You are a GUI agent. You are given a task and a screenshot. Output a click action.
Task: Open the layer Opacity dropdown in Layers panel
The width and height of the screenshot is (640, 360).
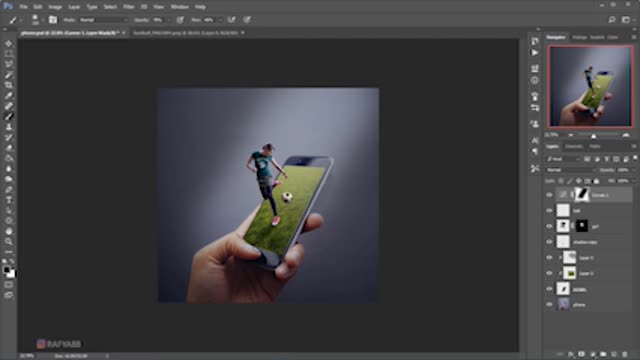click(633, 170)
